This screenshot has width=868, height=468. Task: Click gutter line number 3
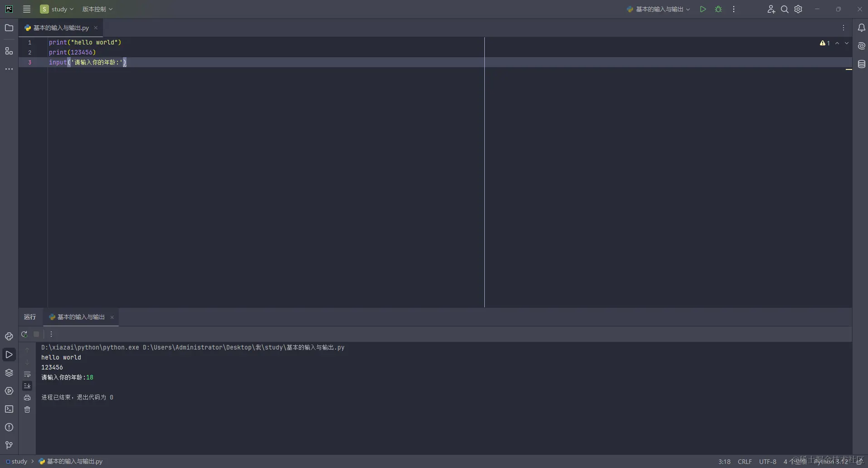[x=30, y=62]
